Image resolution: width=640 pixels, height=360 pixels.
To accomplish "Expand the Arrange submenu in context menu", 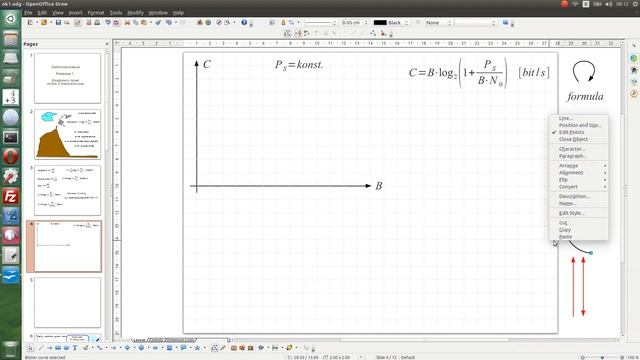I will pyautogui.click(x=578, y=166).
